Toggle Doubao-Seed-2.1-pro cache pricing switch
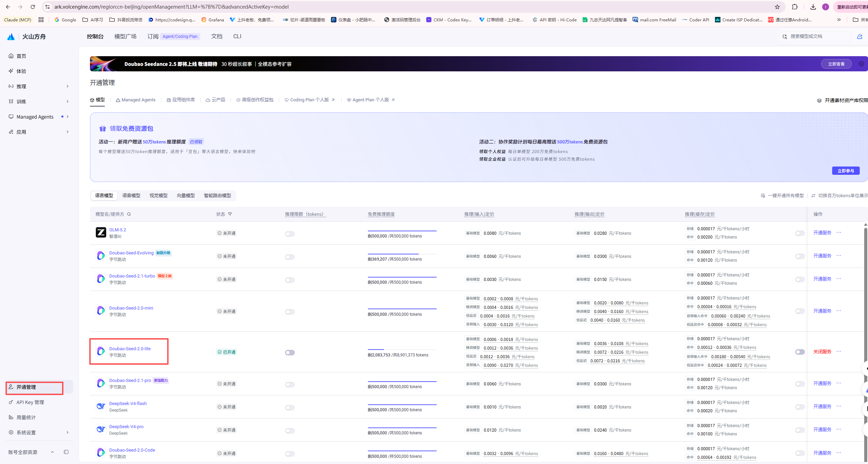The width and height of the screenshot is (868, 464). click(x=800, y=384)
